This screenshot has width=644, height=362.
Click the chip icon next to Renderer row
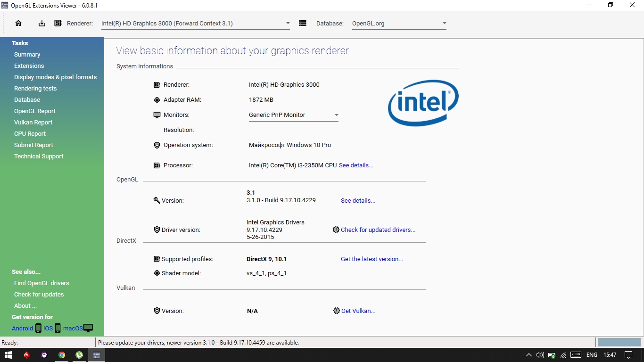coord(157,85)
